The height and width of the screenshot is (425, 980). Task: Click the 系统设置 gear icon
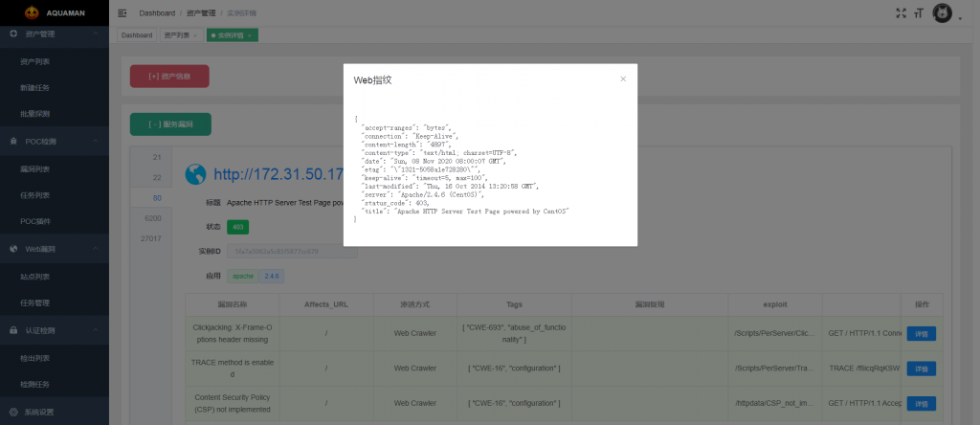[13, 412]
